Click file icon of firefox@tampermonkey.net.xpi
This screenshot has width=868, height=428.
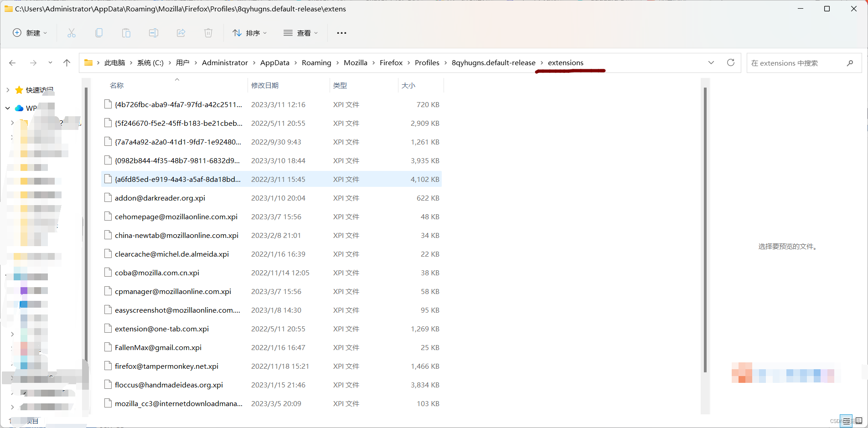[x=108, y=366]
